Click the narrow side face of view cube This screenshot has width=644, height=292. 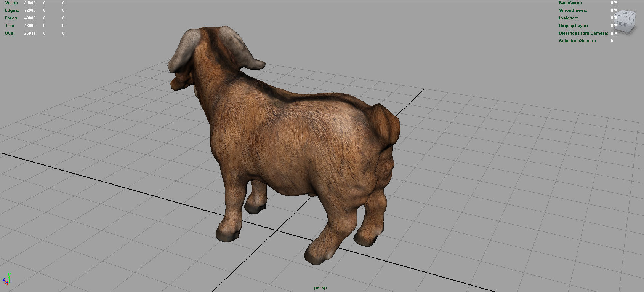tap(632, 22)
